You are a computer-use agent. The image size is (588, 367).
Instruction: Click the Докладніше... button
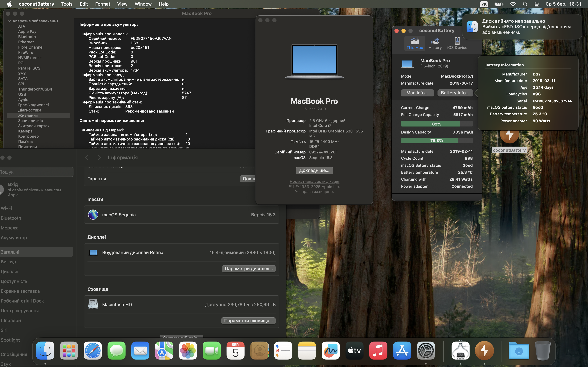314,170
